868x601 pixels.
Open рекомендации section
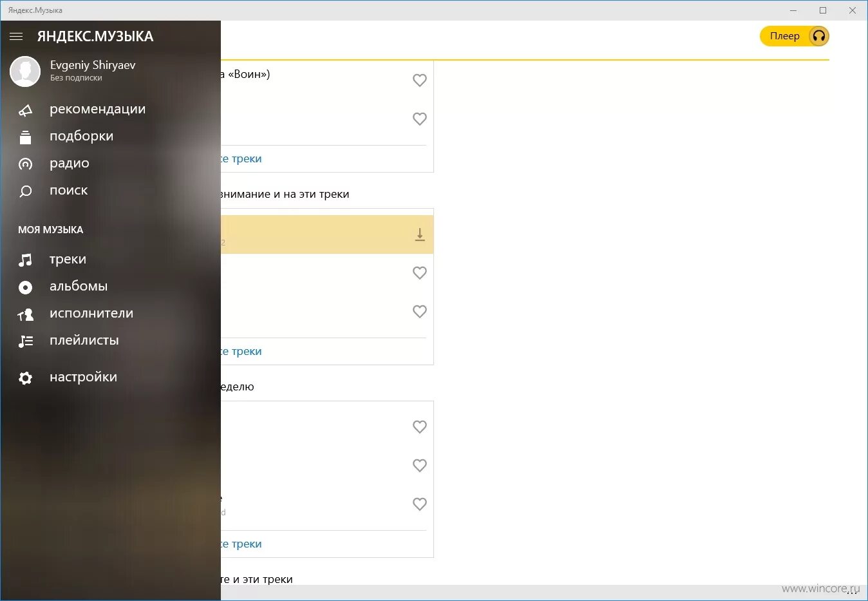click(98, 110)
